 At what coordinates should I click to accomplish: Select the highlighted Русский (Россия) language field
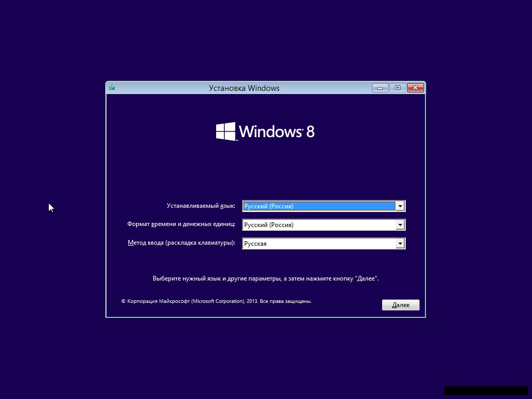(x=319, y=206)
